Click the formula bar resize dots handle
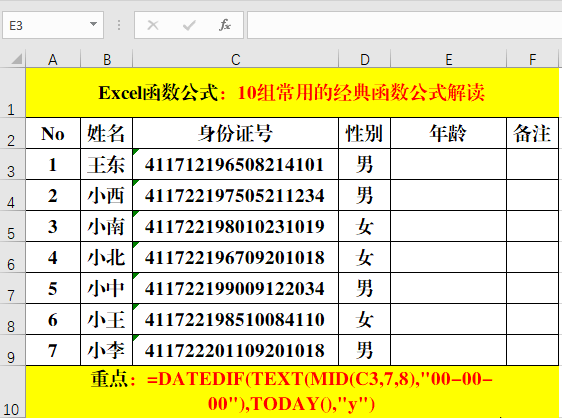The image size is (562, 418). 119,25
